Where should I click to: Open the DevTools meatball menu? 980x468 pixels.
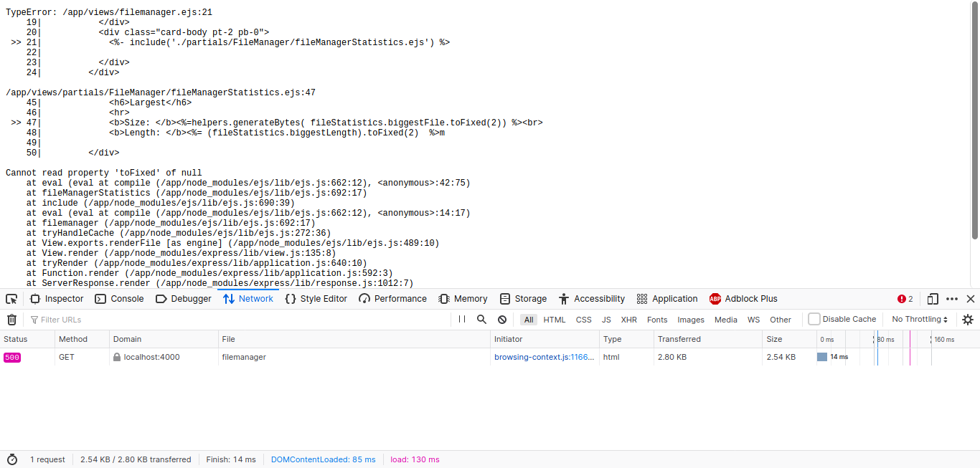952,298
